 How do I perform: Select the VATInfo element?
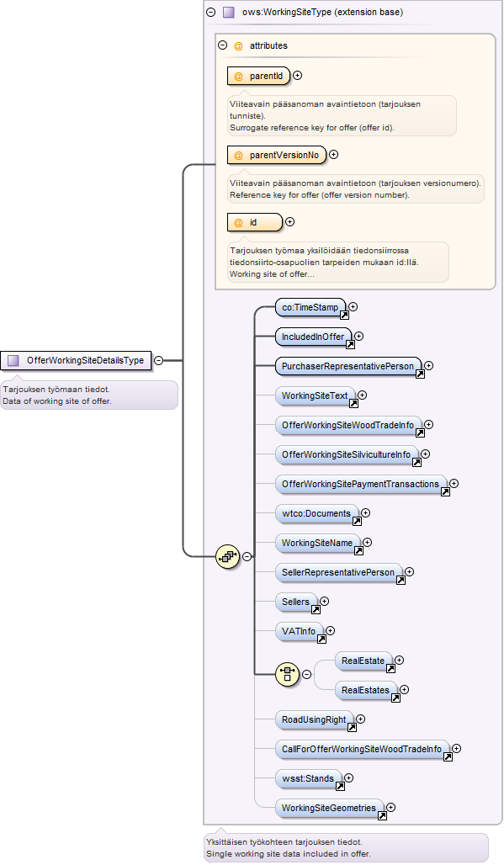tap(299, 631)
